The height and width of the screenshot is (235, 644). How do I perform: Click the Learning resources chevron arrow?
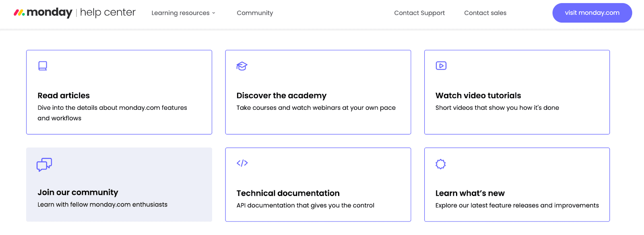pos(214,13)
